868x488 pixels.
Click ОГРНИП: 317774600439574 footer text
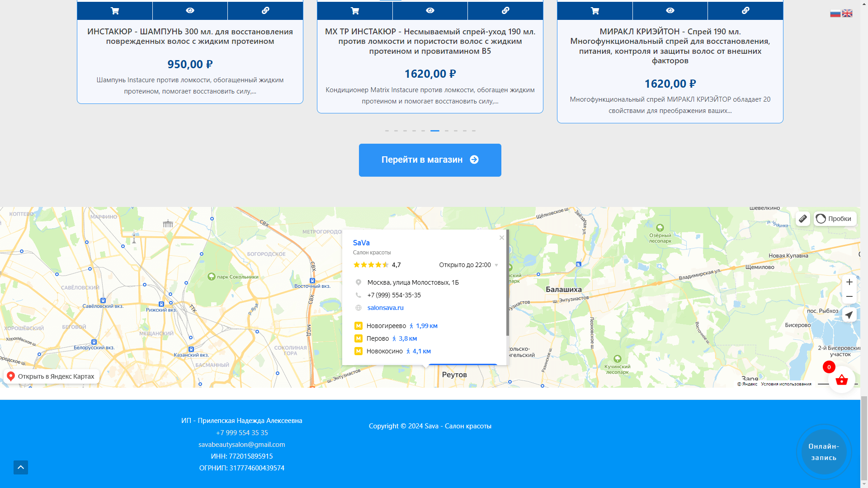tap(242, 468)
